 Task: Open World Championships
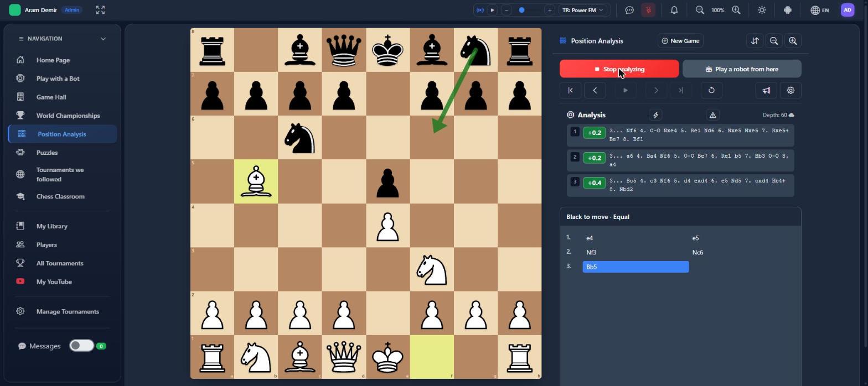click(62, 116)
